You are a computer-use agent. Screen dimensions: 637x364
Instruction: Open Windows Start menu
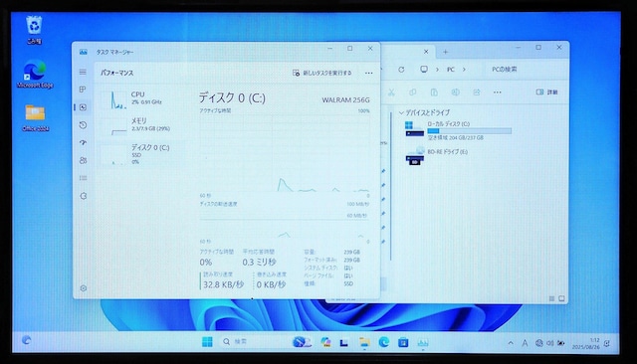207,342
